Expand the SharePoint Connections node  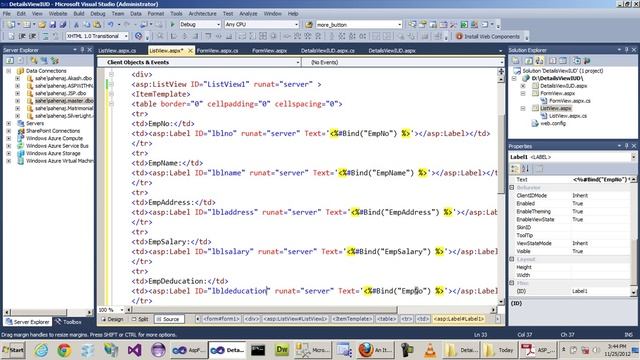[x=9, y=131]
